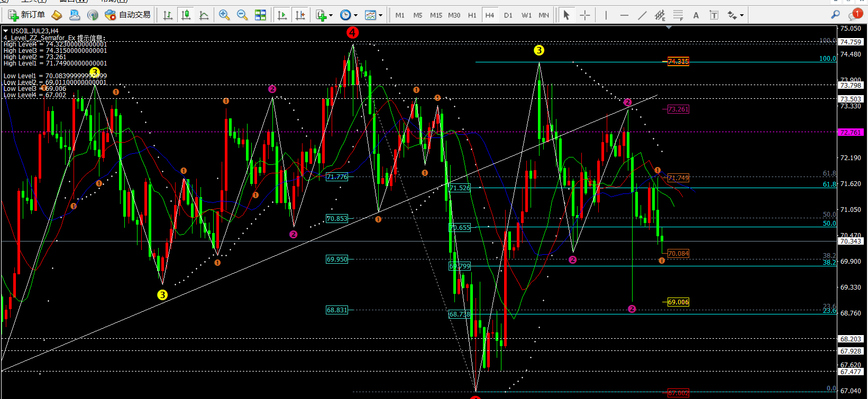Image resolution: width=868 pixels, height=399 pixels.
Task: Select the H4 timeframe button
Action: point(490,15)
